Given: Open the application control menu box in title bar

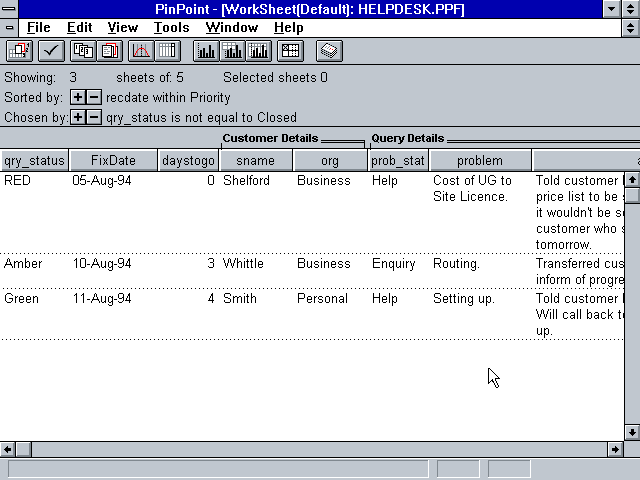Looking at the screenshot, I should 9,9.
